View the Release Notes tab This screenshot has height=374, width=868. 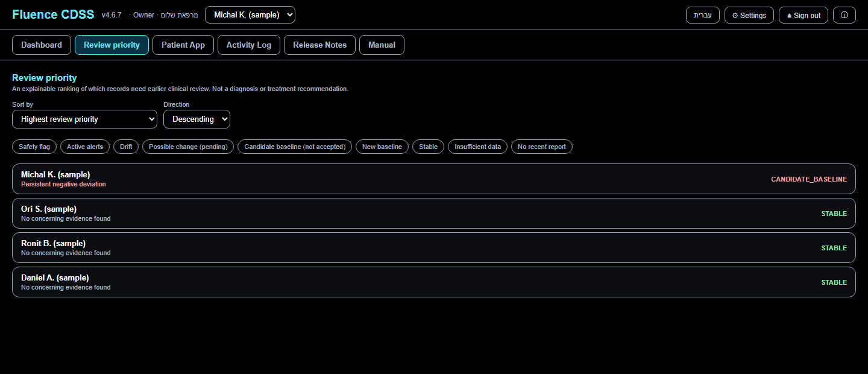tap(320, 45)
